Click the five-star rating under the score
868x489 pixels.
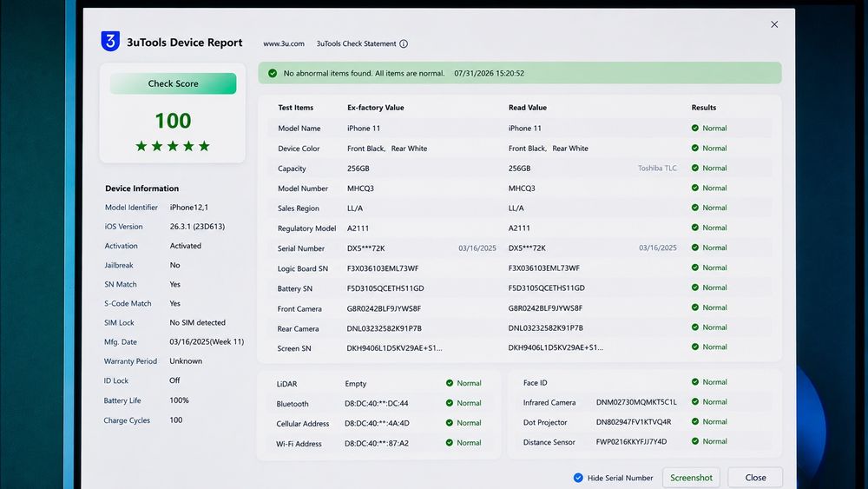point(173,146)
